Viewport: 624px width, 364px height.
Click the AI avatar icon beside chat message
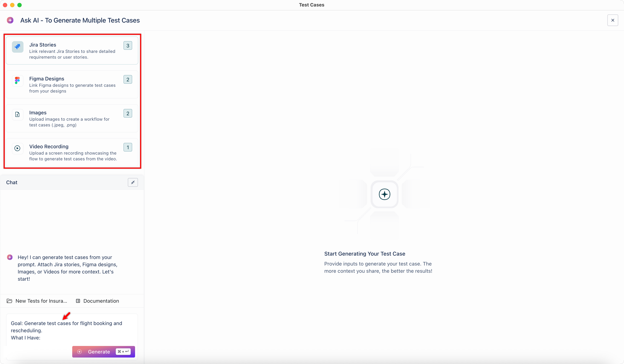[x=10, y=257]
